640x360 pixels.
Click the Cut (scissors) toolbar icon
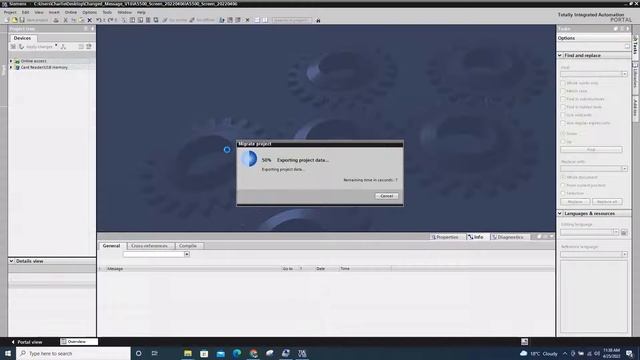(65, 20)
